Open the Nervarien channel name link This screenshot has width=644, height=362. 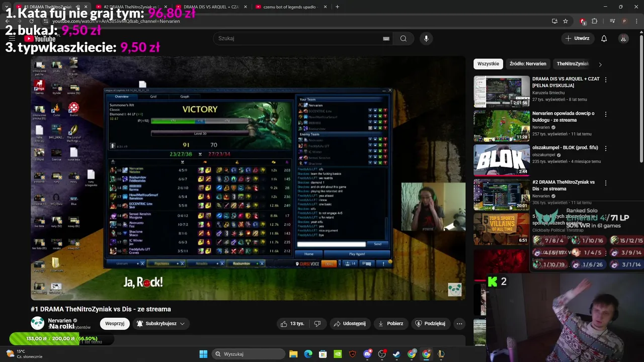tap(59, 320)
